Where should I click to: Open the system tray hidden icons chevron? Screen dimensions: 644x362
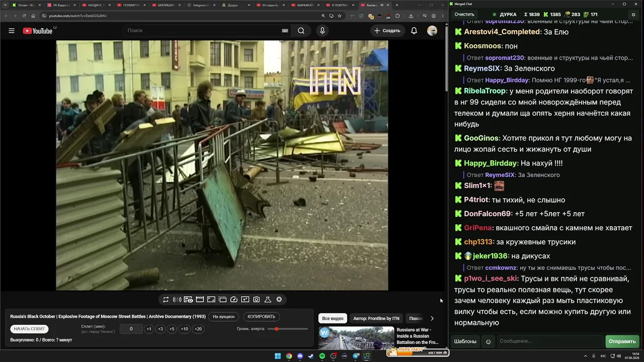(x=586, y=356)
